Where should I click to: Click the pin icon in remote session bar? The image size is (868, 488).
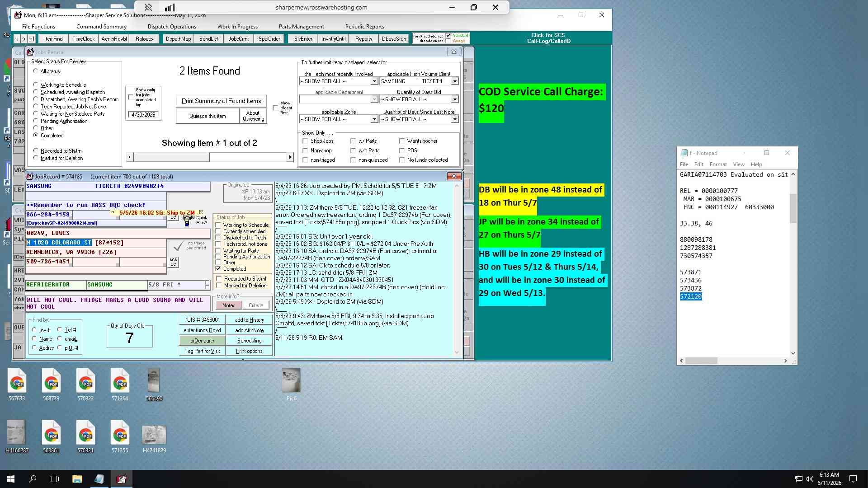point(148,7)
